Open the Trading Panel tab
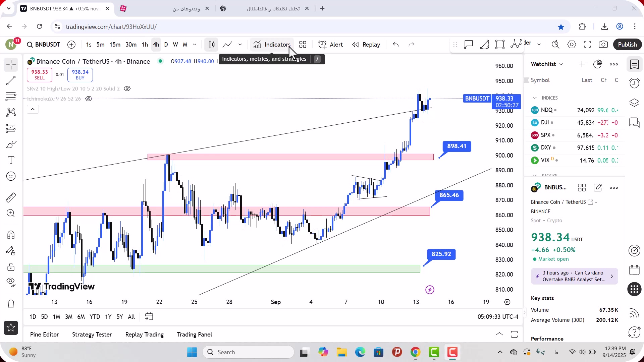This screenshot has width=644, height=362. coord(195,335)
